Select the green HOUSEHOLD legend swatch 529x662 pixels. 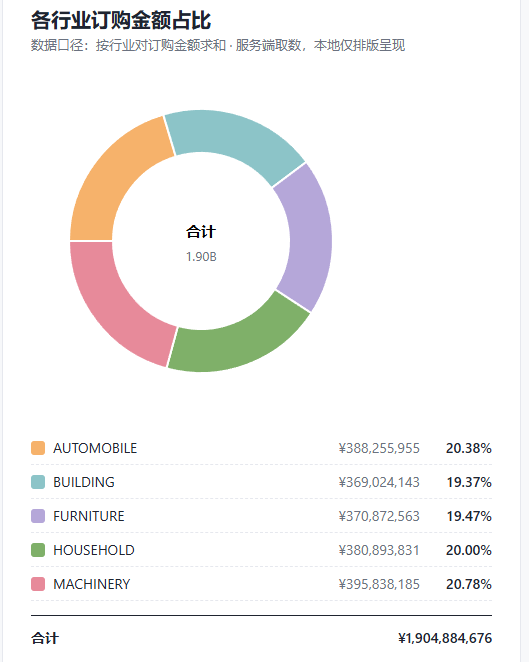[x=38, y=550]
